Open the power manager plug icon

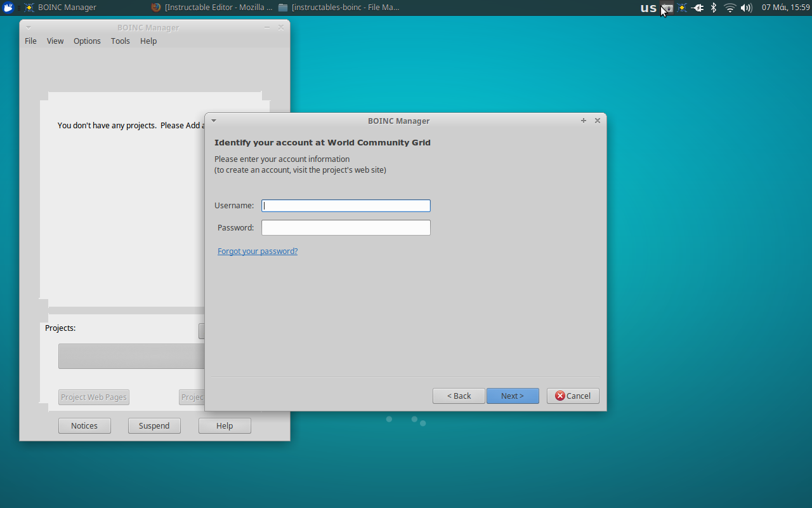pos(698,8)
